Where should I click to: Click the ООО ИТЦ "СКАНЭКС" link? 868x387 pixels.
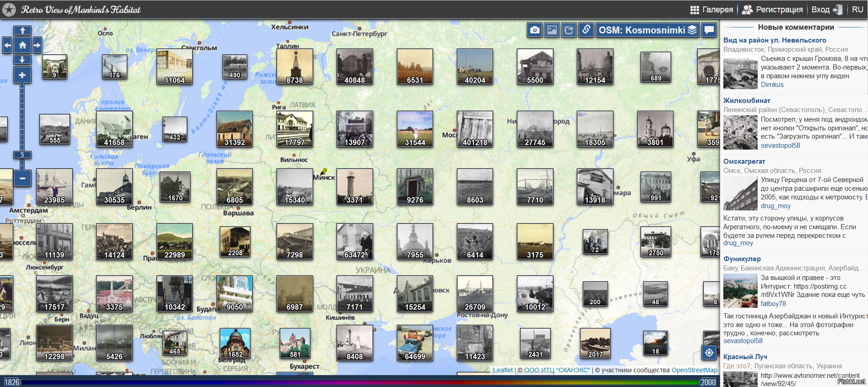point(557,370)
